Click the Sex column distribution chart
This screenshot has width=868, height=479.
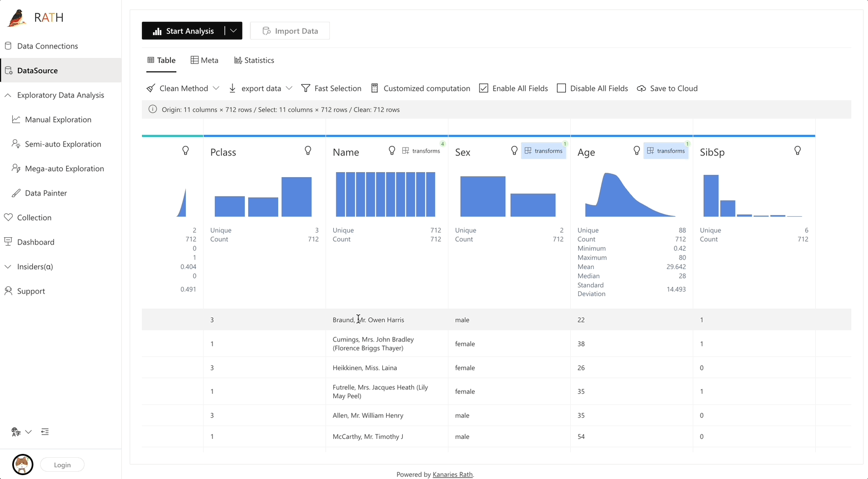coord(507,196)
